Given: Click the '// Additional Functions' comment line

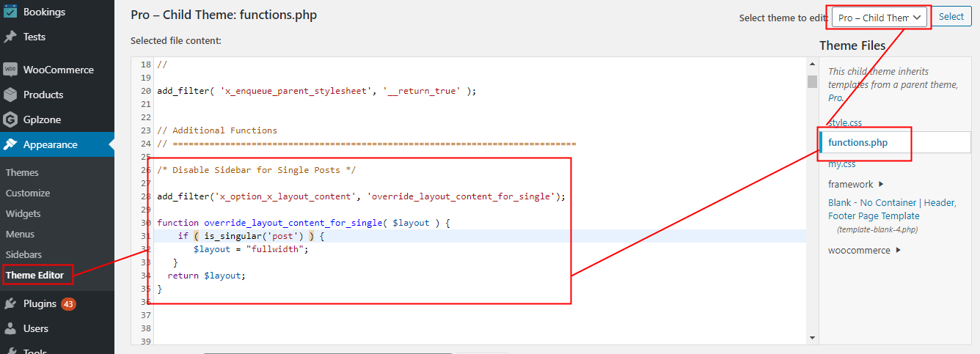Looking at the screenshot, I should click(x=217, y=130).
